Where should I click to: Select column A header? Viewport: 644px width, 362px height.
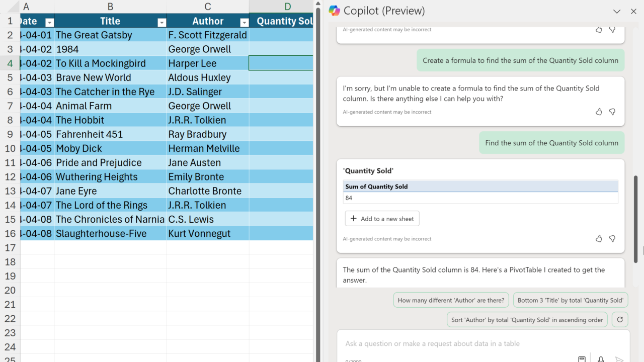pyautogui.click(x=37, y=7)
